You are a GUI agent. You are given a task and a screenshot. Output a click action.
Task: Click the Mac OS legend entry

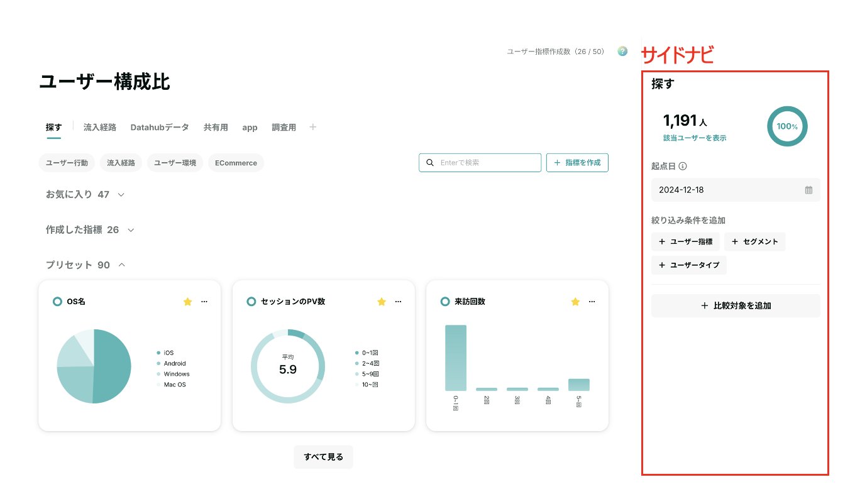tap(171, 385)
